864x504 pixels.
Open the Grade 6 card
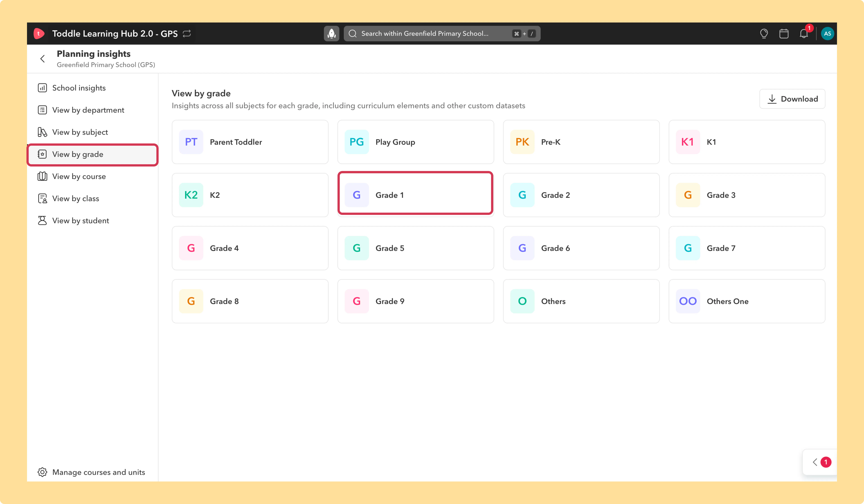pos(581,248)
